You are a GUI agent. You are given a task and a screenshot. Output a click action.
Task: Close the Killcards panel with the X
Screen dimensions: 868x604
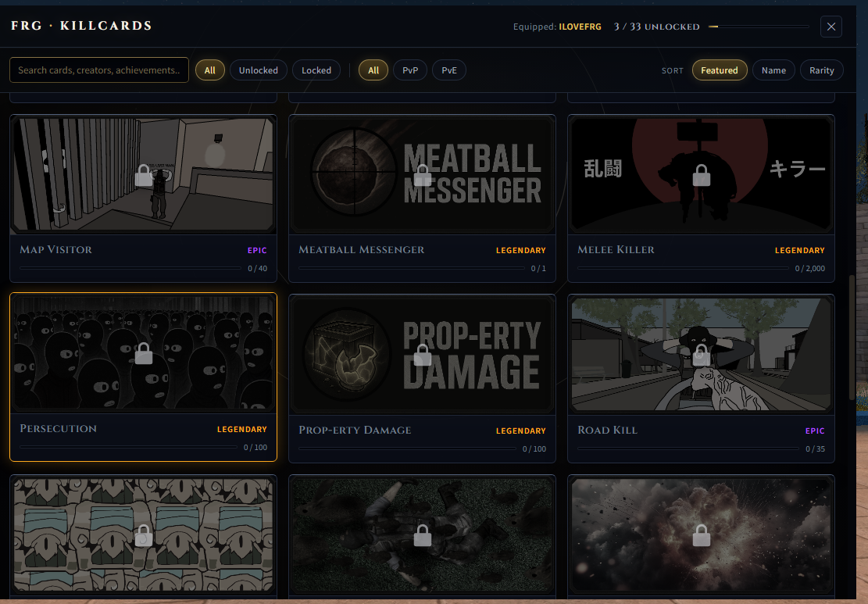pyautogui.click(x=831, y=27)
